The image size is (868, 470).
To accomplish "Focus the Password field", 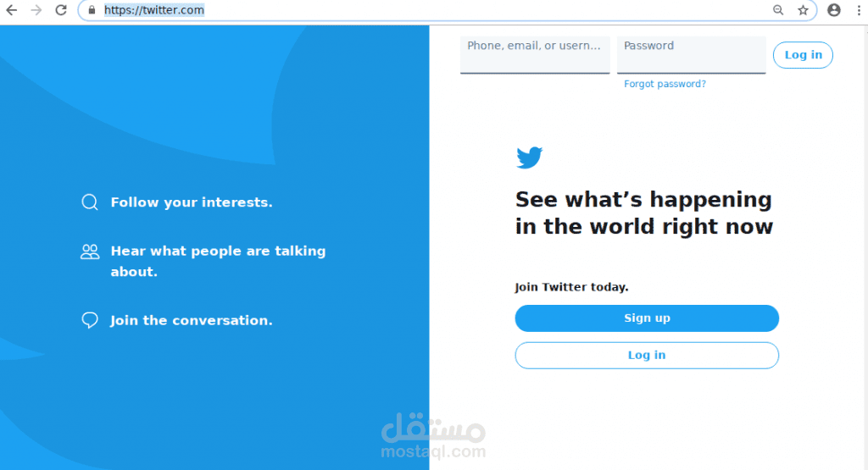I will point(692,55).
